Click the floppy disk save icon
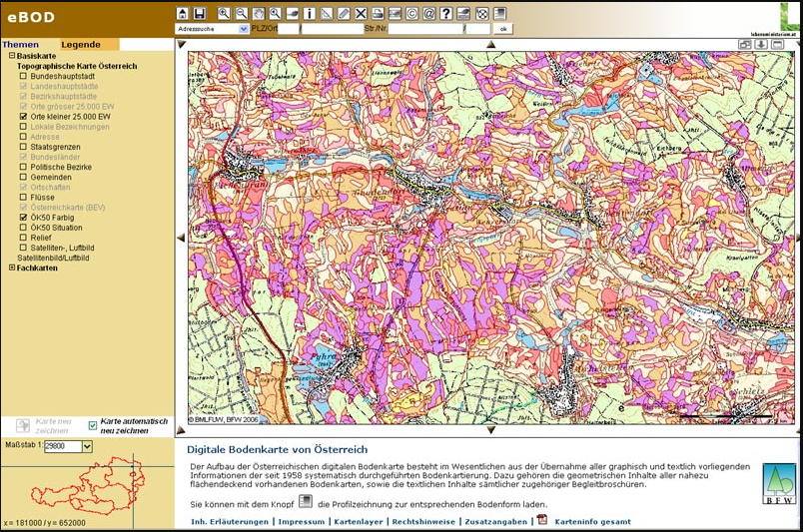This screenshot has height=532, width=803. (x=199, y=13)
